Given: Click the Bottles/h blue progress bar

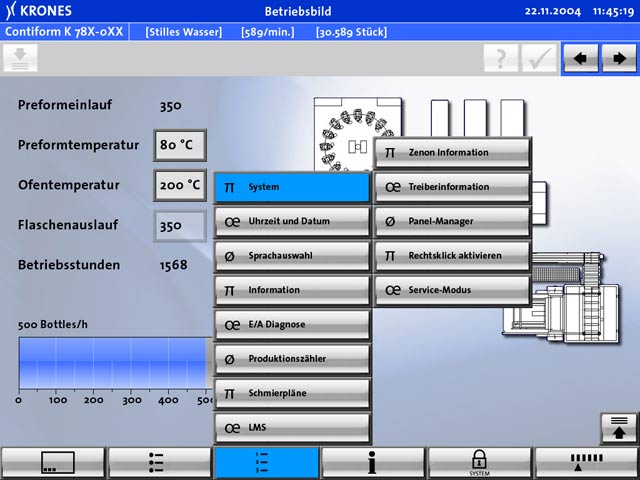Looking at the screenshot, I should pyautogui.click(x=112, y=364).
